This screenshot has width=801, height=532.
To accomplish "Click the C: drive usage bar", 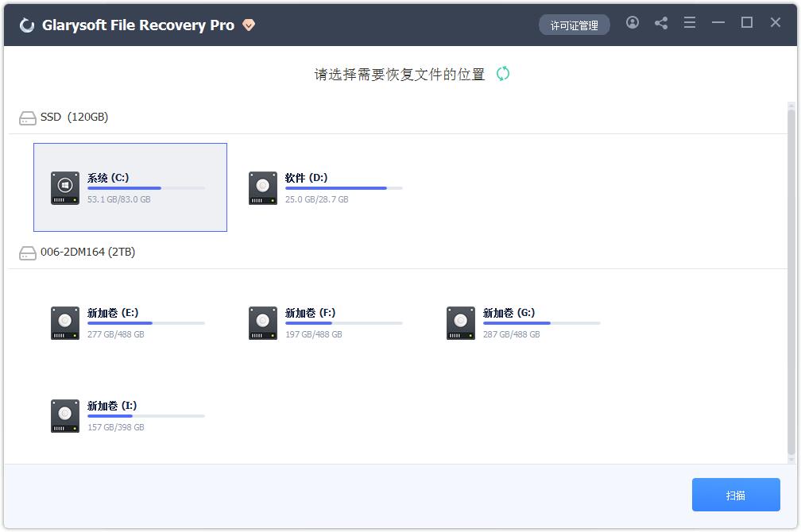I will click(x=146, y=188).
